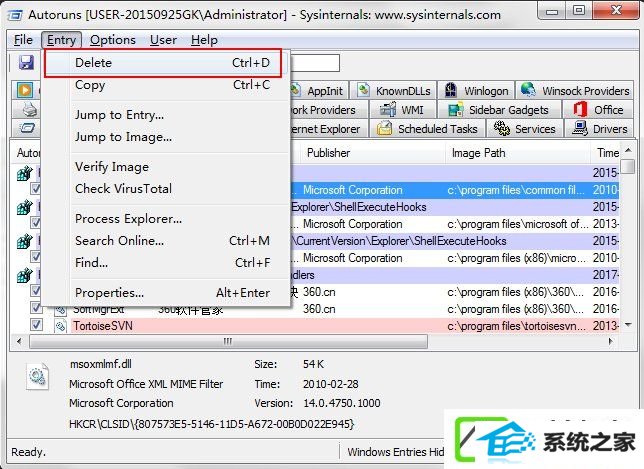Viewport: 644px width, 469px height.
Task: Open the AppInit tab
Action: pos(319,90)
